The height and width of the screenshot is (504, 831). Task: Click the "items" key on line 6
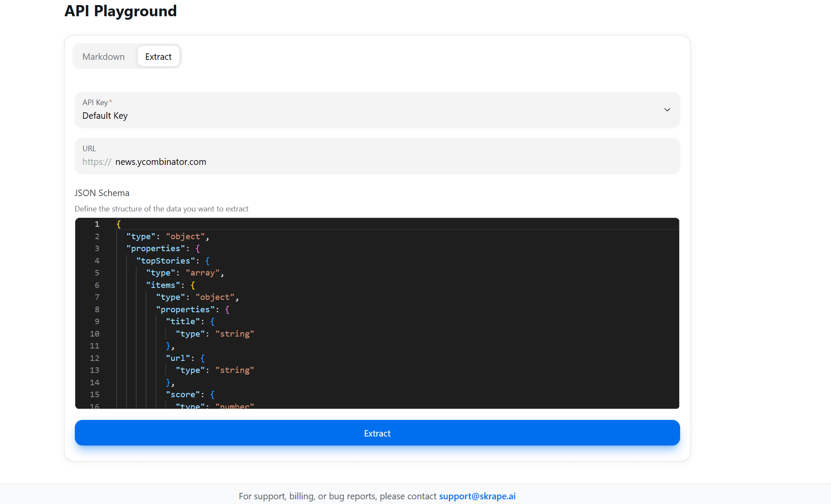point(163,285)
